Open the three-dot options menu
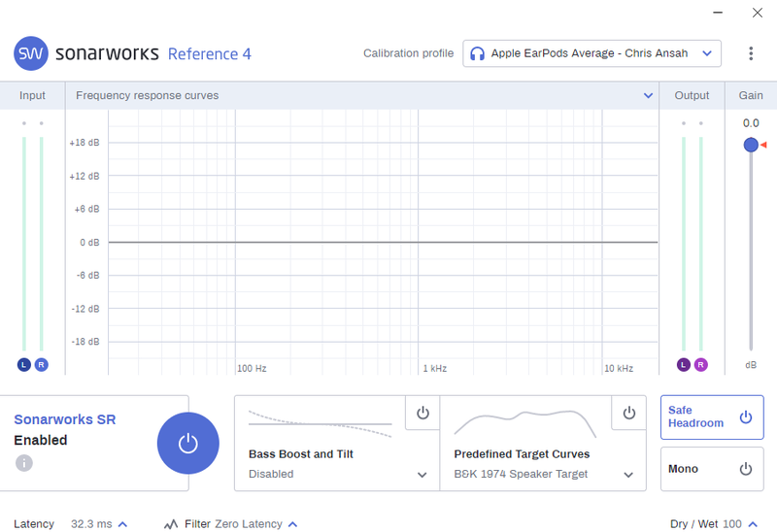Image resolution: width=777 pixels, height=532 pixels. [751, 53]
